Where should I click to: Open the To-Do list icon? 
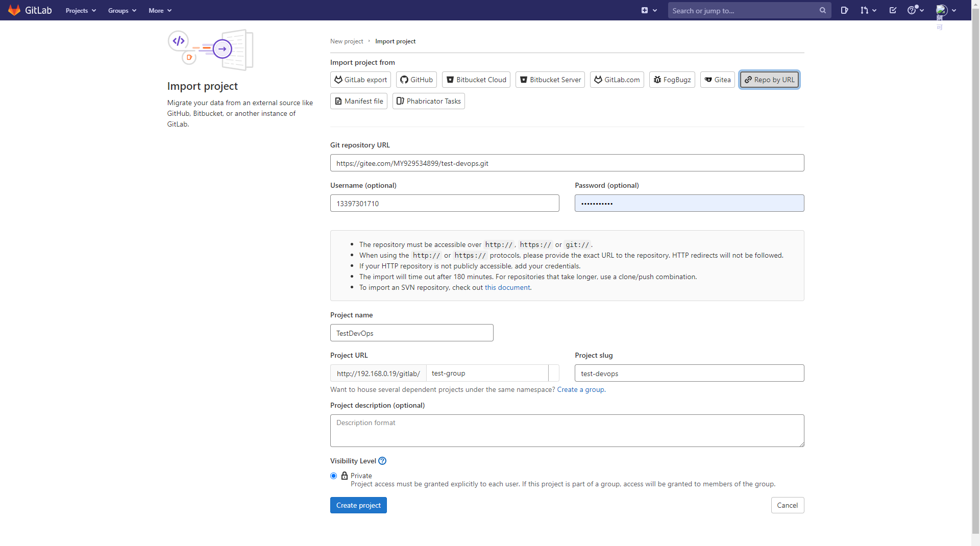coord(893,10)
